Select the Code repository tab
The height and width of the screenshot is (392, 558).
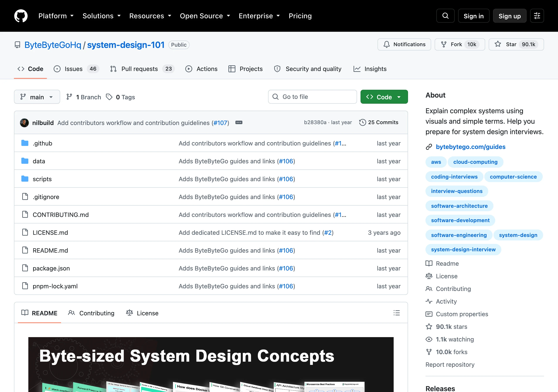(x=30, y=69)
